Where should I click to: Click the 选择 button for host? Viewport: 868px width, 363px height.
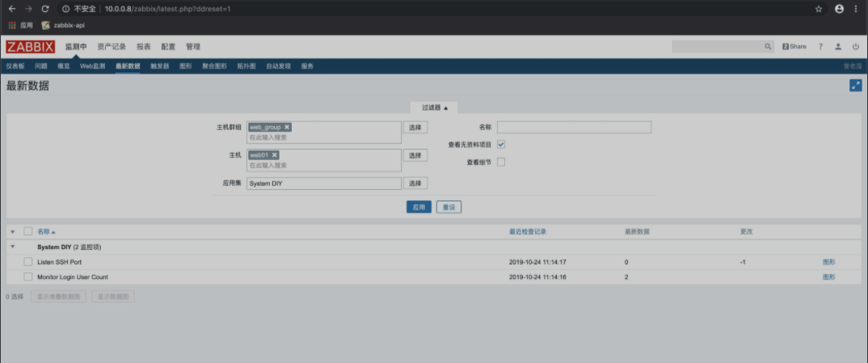pos(415,155)
